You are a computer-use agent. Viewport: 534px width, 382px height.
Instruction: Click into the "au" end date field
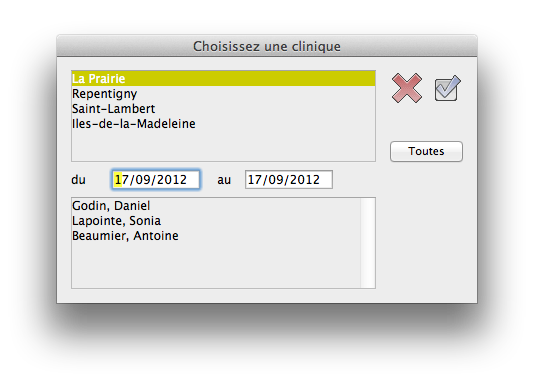pyautogui.click(x=289, y=179)
